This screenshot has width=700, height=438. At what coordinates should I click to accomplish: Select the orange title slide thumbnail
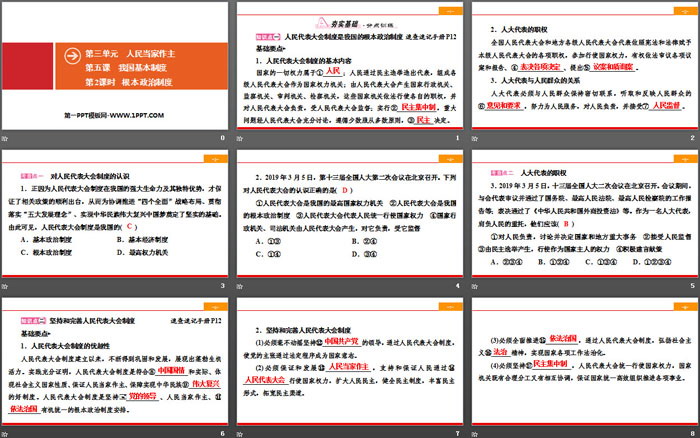[115, 66]
